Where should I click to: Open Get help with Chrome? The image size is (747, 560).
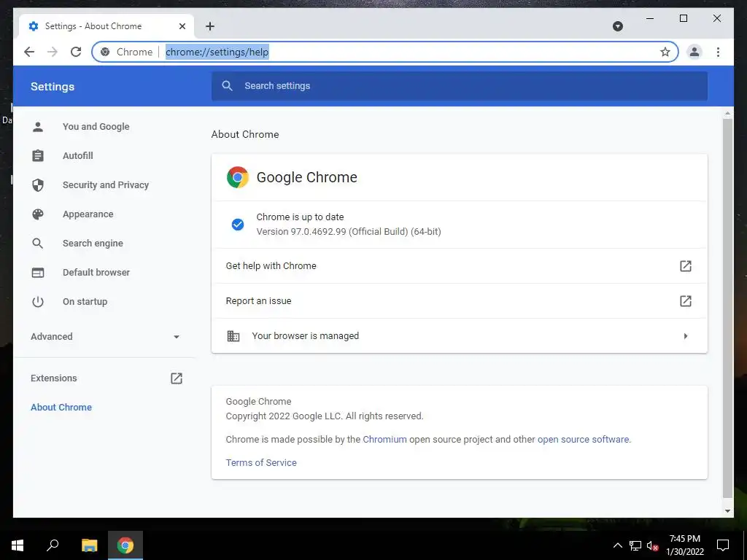[460, 265]
